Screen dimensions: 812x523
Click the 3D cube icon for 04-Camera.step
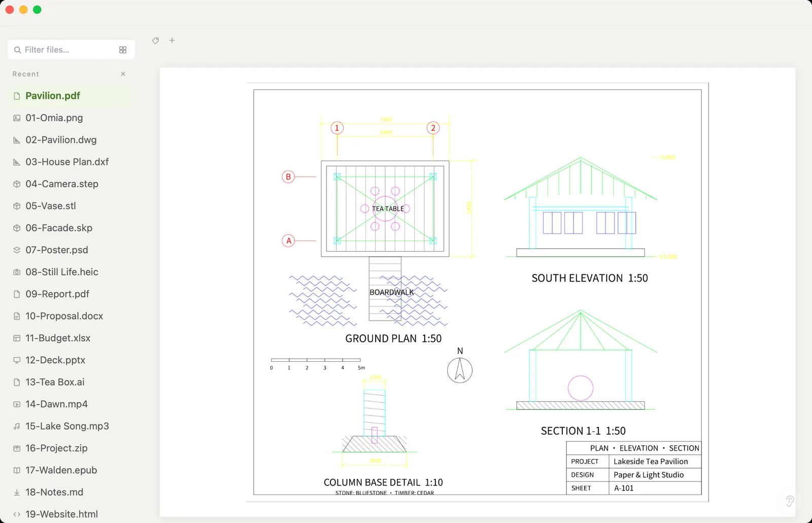point(17,184)
